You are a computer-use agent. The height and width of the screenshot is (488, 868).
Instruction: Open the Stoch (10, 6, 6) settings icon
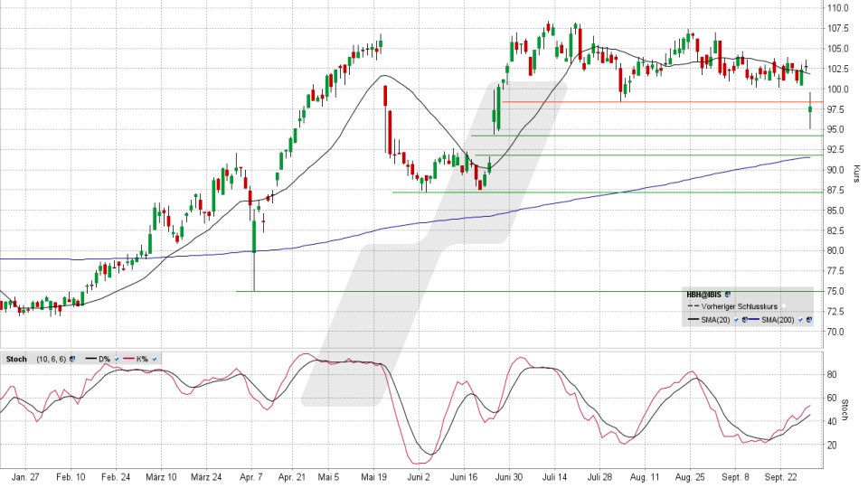click(71, 359)
